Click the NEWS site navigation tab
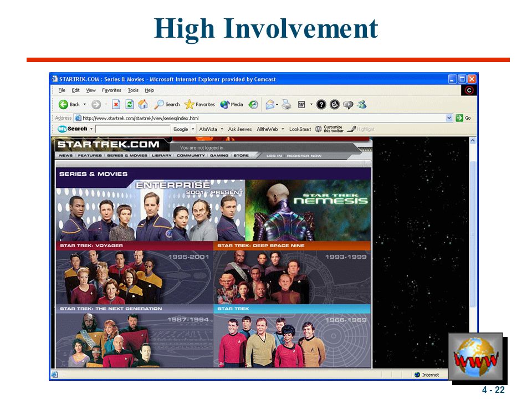 [66, 155]
